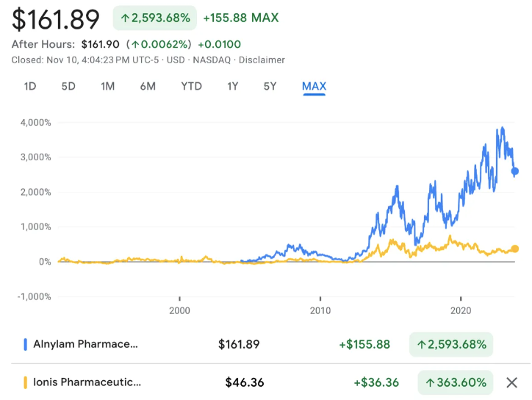
Task: Select the 5Y time range tab
Action: (270, 86)
